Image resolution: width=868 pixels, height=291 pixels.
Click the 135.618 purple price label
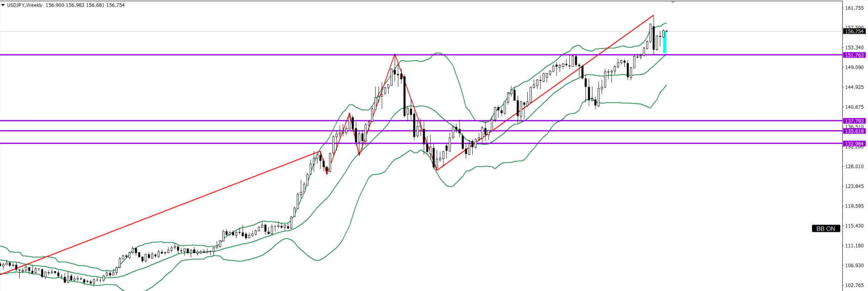pyautogui.click(x=854, y=131)
